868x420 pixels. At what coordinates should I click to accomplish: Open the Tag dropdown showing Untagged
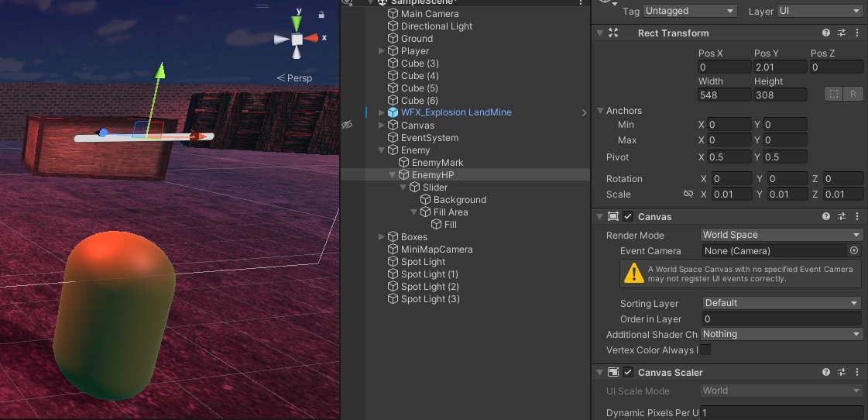[x=690, y=11]
